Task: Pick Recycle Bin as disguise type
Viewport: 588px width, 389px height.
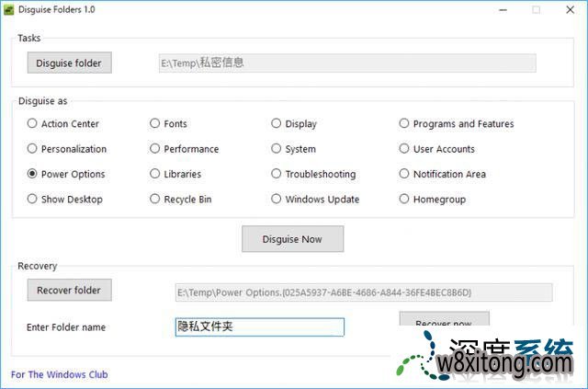Action: click(x=154, y=199)
